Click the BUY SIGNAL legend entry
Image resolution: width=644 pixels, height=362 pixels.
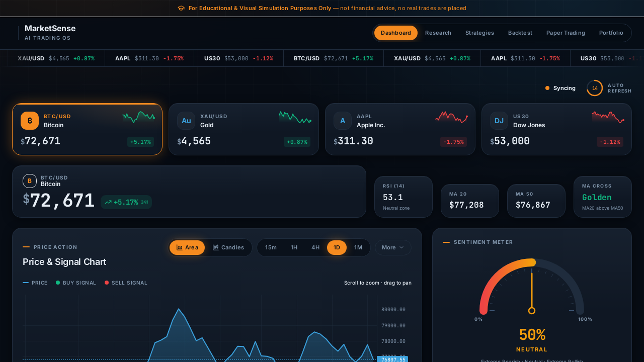(x=76, y=283)
